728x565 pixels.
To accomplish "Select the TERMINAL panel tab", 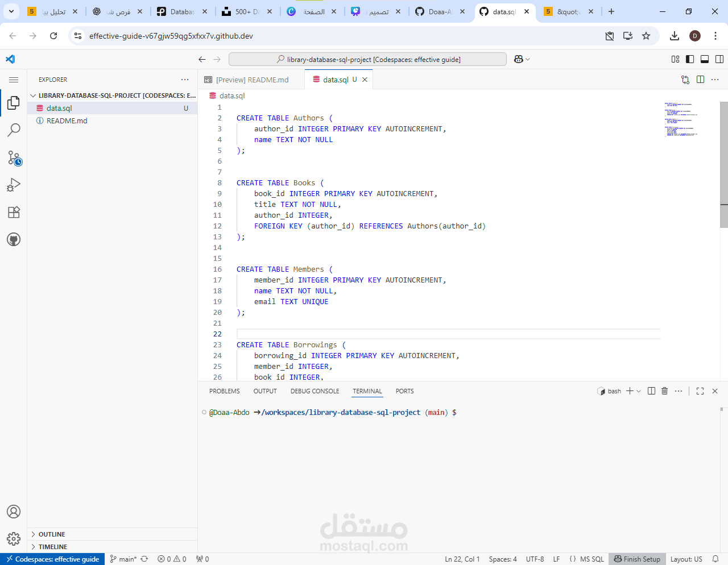I will coord(367,391).
